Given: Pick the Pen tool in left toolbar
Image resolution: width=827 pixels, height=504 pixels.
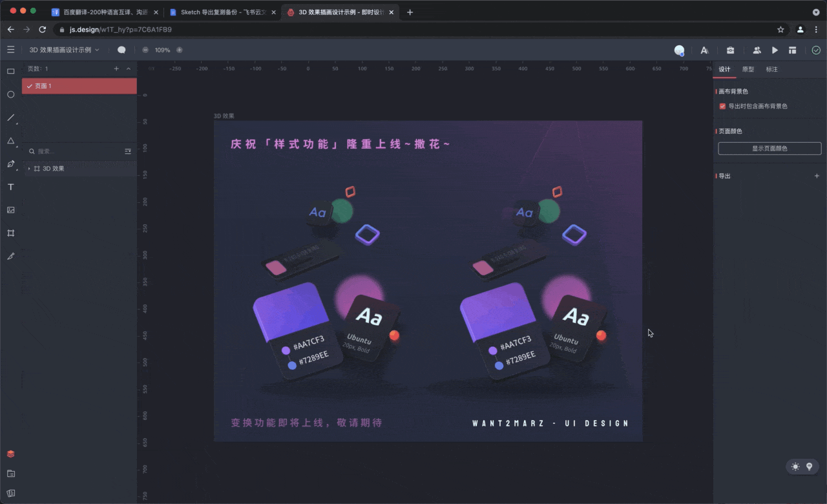Looking at the screenshot, I should tap(10, 164).
